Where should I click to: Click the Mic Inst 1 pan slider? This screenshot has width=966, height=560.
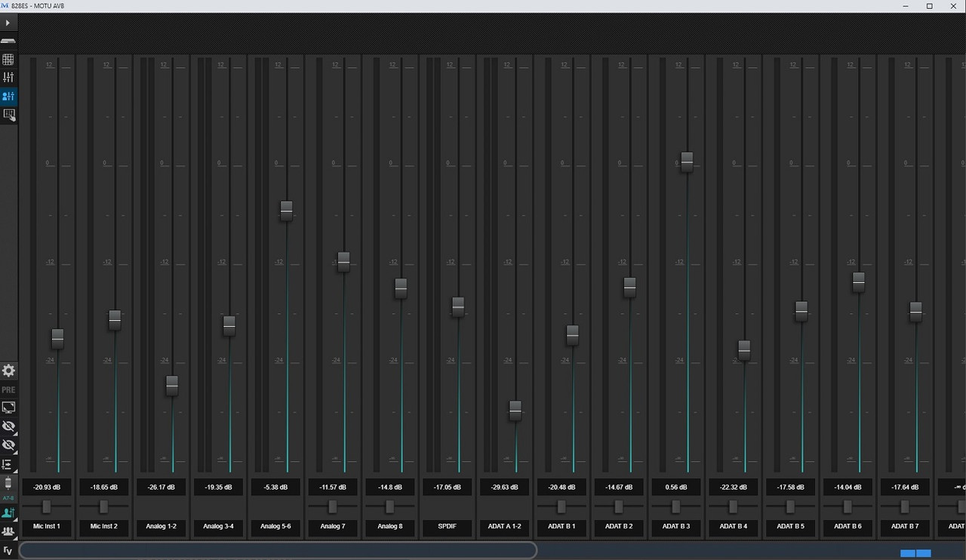[x=47, y=506]
